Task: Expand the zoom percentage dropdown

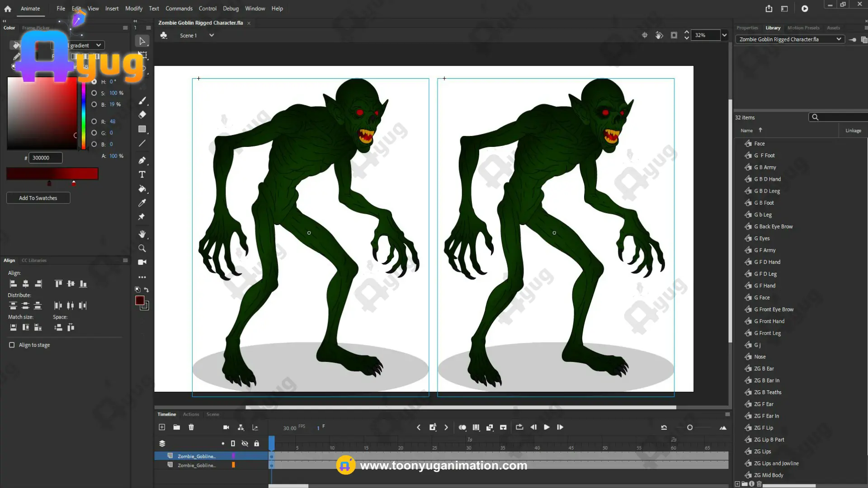Action: pyautogui.click(x=724, y=35)
